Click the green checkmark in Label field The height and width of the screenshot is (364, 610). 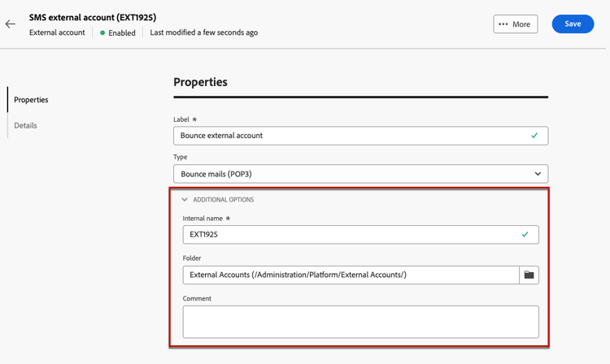[x=534, y=136]
